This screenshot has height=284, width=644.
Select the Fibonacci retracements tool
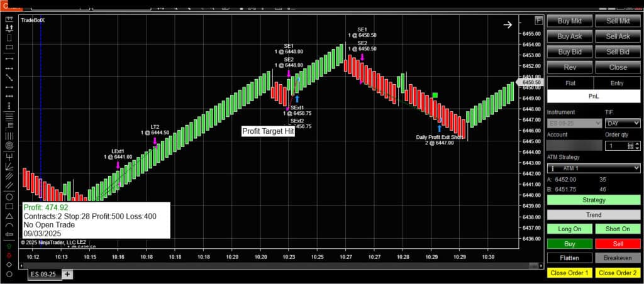(9, 117)
